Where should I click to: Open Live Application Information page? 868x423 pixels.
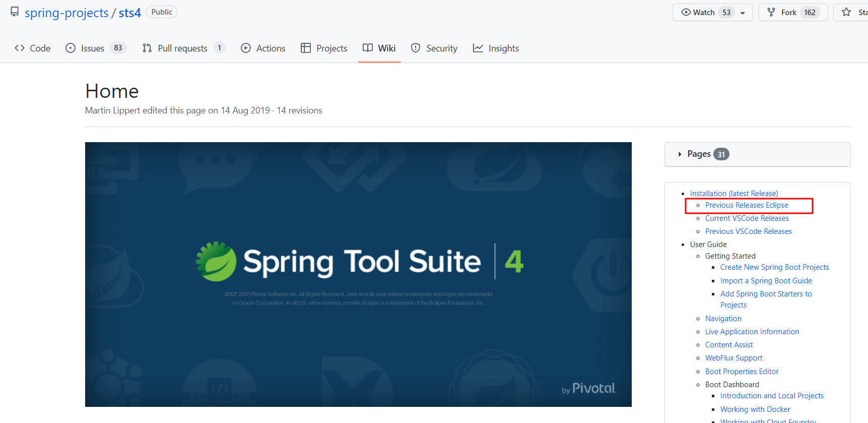tap(752, 332)
